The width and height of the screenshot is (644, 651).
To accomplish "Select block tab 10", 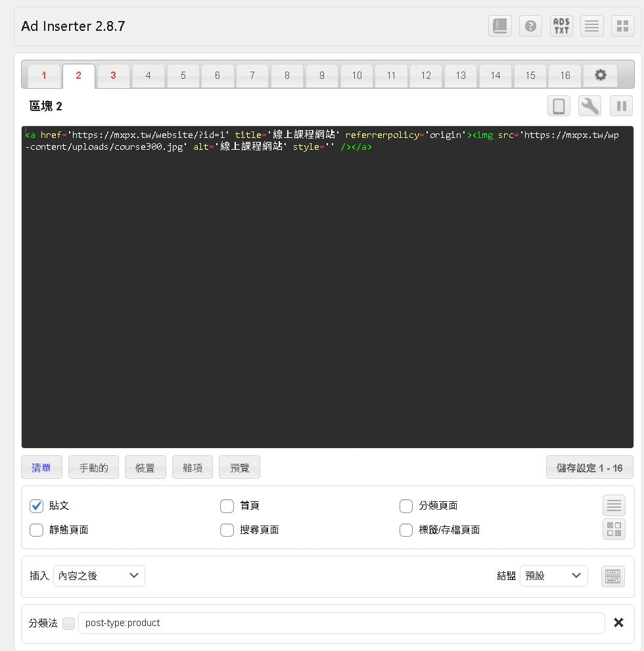I will coord(356,76).
